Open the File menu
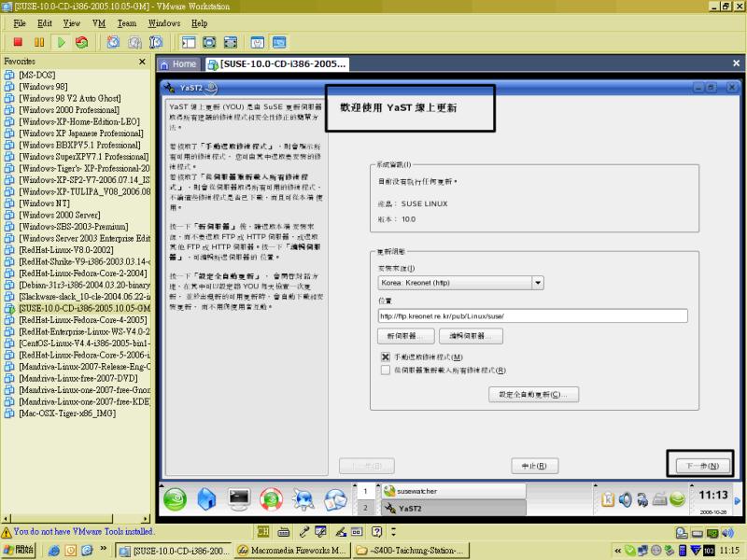The image size is (747, 560). [x=20, y=23]
